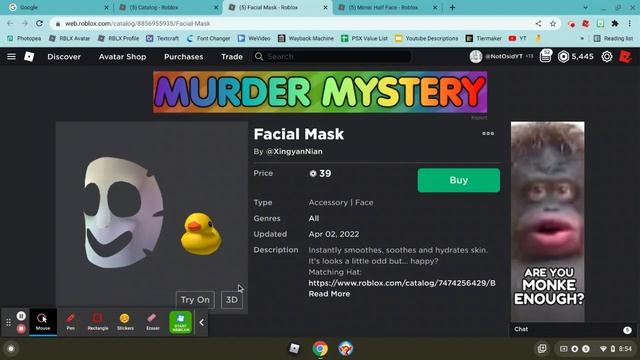Open the Stickers tool
The image size is (640, 360).
point(125,322)
